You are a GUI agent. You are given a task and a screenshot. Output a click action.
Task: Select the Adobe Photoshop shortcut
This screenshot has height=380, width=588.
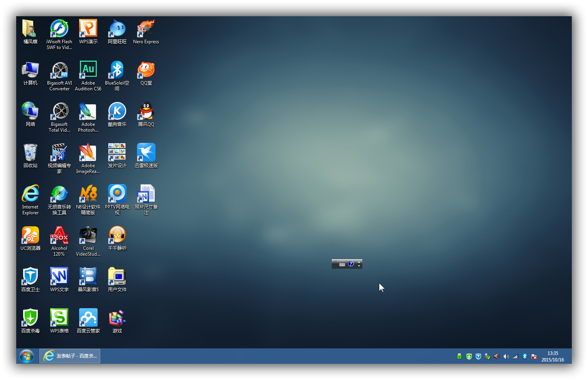pos(88,117)
